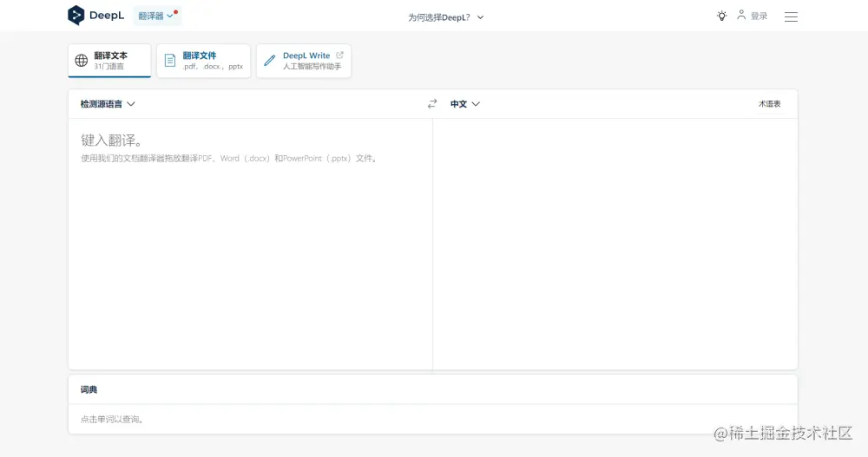Expand the 为何选择DeepL? menu
This screenshot has height=457, width=868.
445,17
